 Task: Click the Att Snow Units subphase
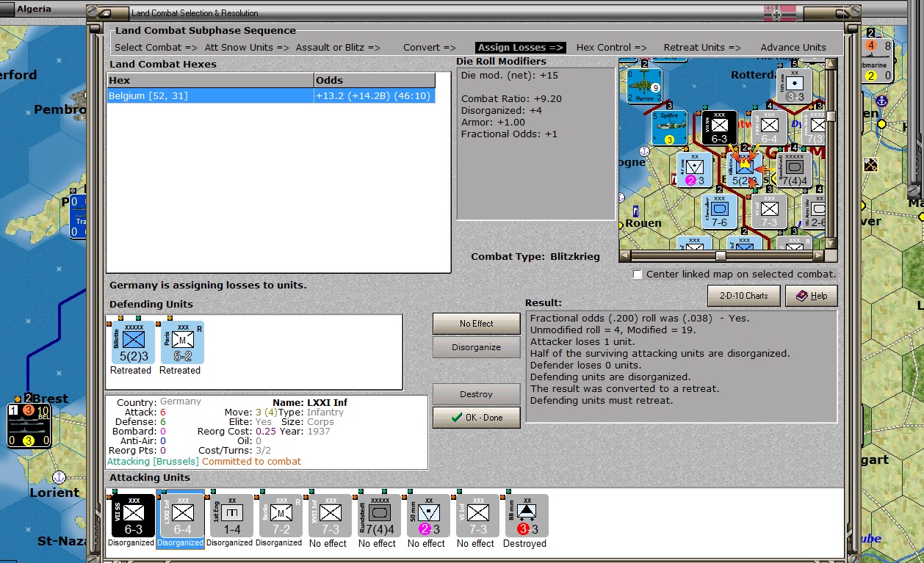(x=247, y=48)
